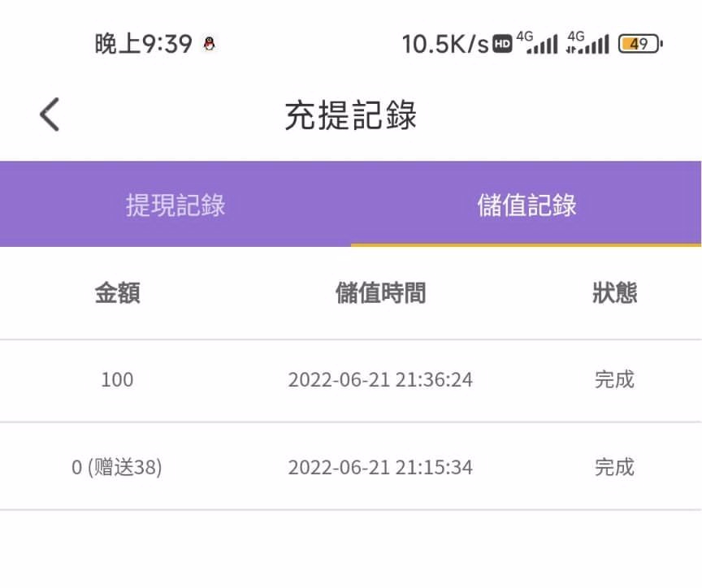Tap the 2022-06-21 21:15:34 timestamp
702x588 pixels.
380,467
